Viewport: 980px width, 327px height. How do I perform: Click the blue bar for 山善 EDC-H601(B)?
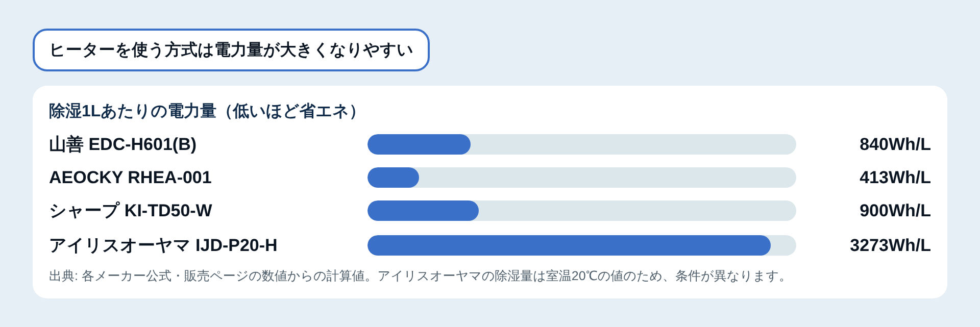pyautogui.click(x=419, y=144)
